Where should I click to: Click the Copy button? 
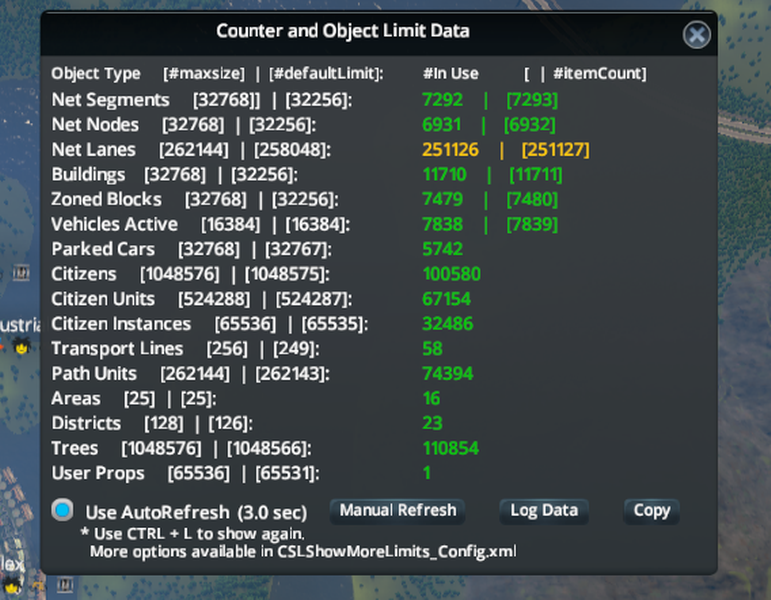pos(651,511)
